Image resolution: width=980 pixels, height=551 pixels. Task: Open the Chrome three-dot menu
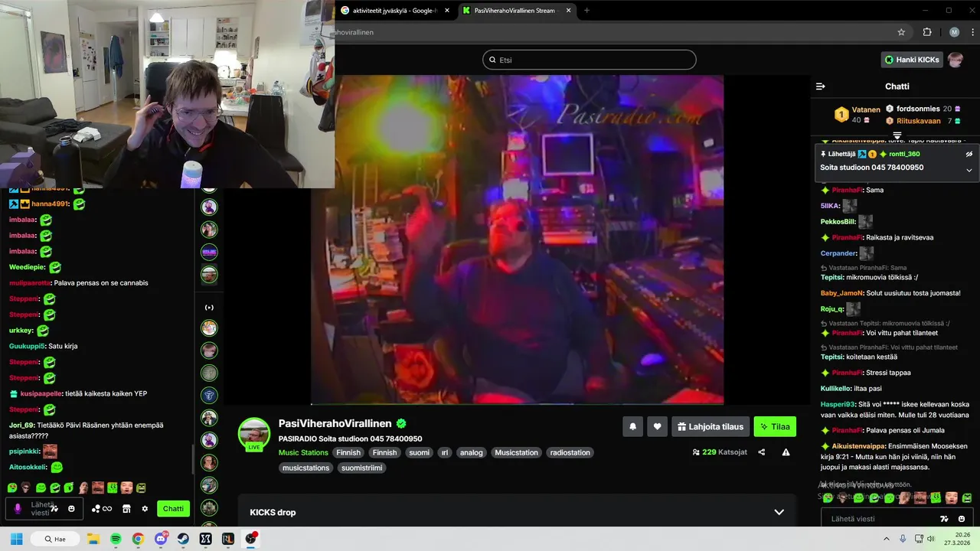[x=971, y=32]
